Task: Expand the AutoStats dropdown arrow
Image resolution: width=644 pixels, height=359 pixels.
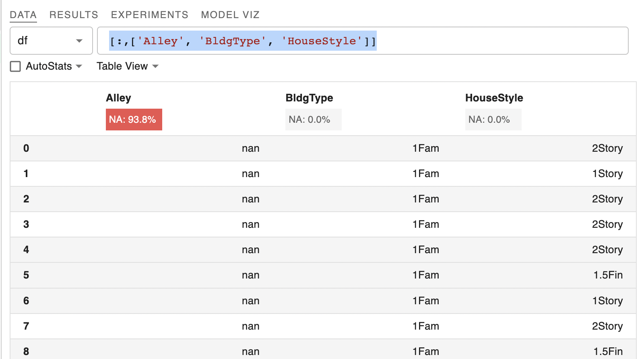Action: click(x=79, y=66)
